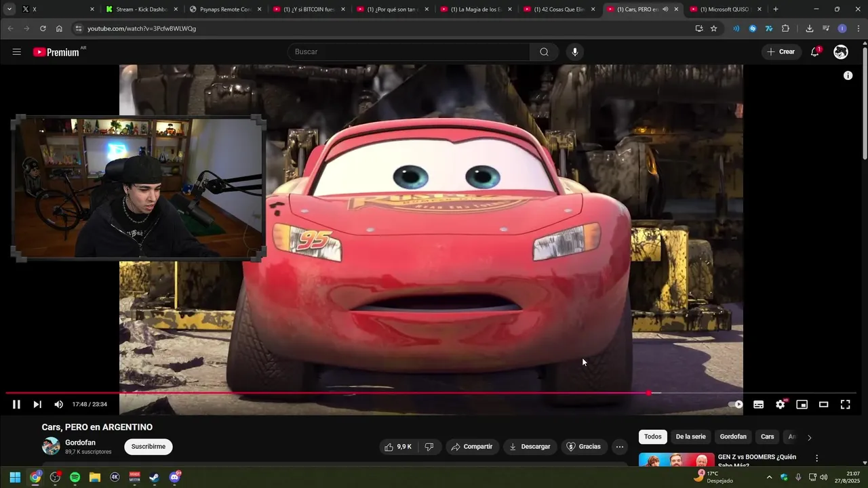Start voice search with microphone icon
Viewport: 868px width, 488px height.
575,52
